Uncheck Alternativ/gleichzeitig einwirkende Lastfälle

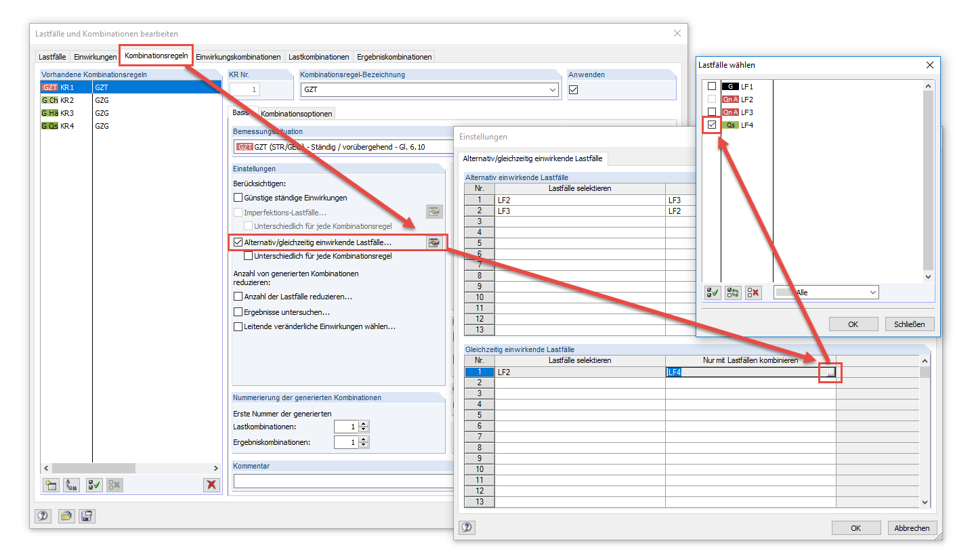238,242
